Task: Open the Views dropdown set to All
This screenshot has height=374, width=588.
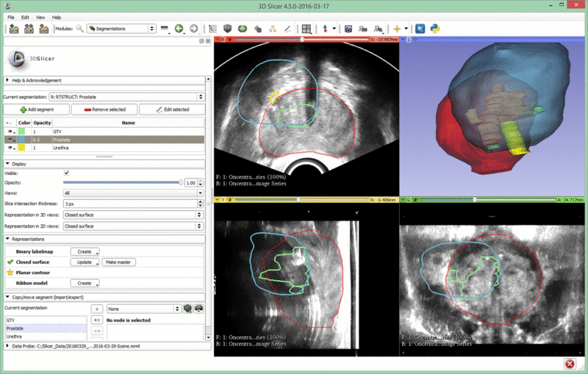Action: (x=133, y=193)
